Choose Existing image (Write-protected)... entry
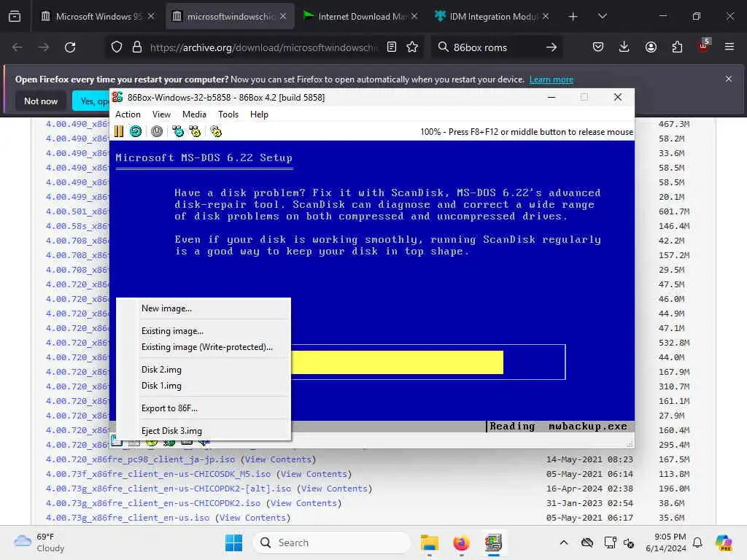This screenshot has width=747, height=560. click(204, 347)
